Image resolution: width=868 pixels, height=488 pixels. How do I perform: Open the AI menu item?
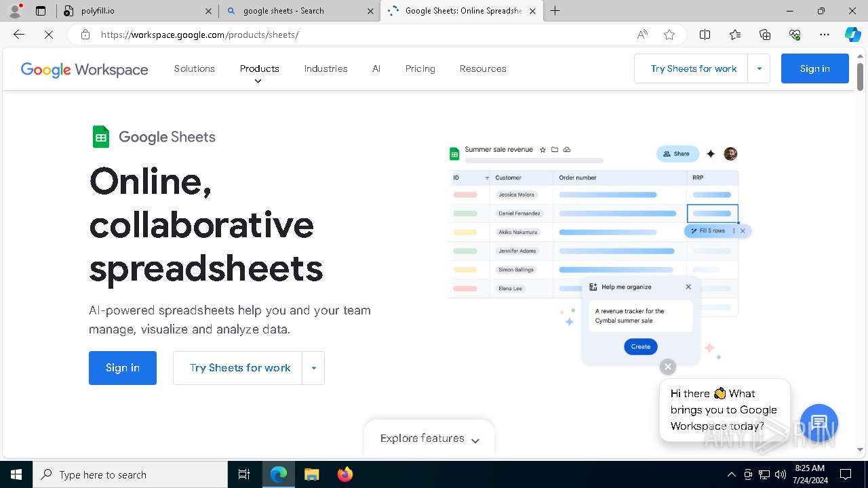[x=376, y=68]
